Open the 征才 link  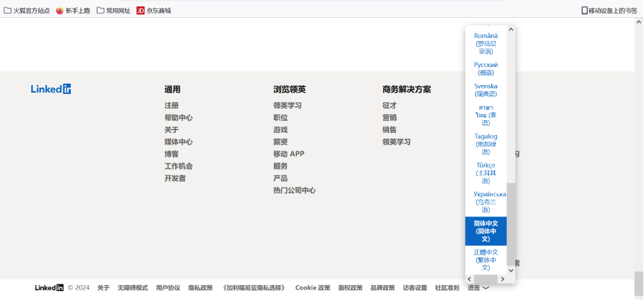389,105
